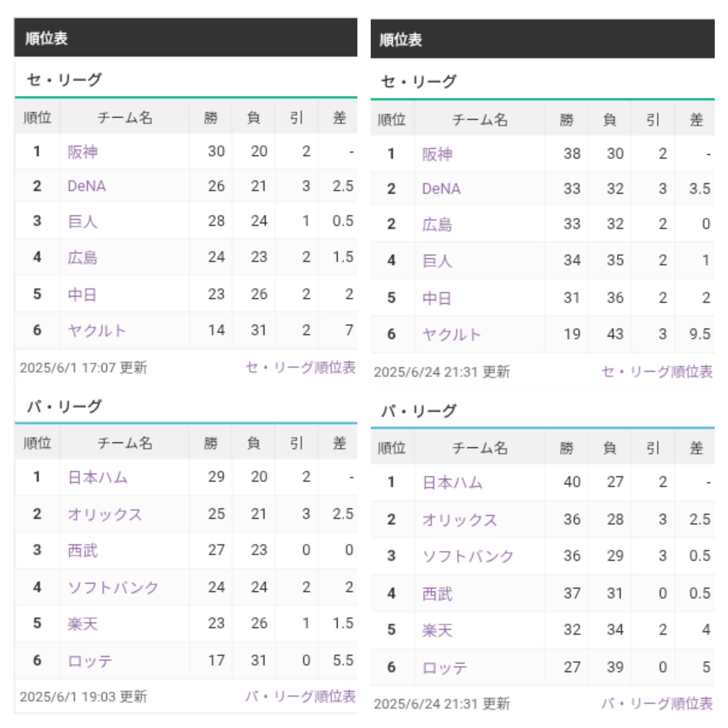Open the パ・リーグ順位表 link updated 2025/6/24
Screen dimensions: 728x728
click(657, 703)
